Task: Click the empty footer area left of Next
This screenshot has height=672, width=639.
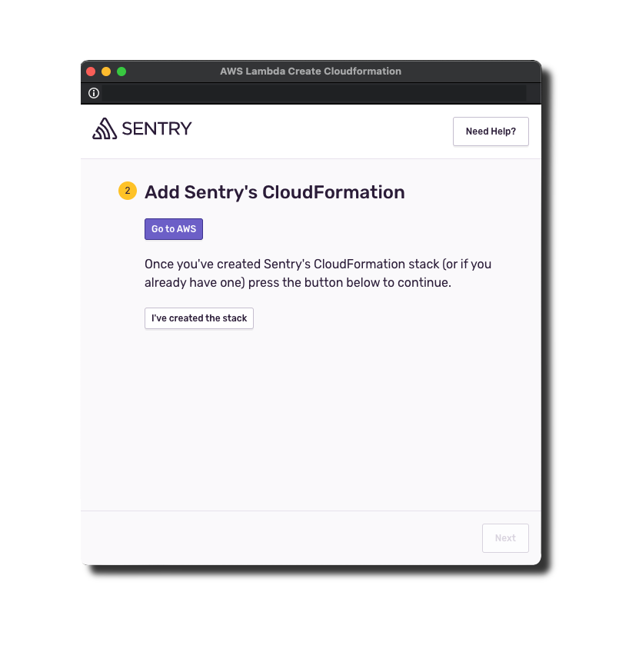Action: pos(277,538)
